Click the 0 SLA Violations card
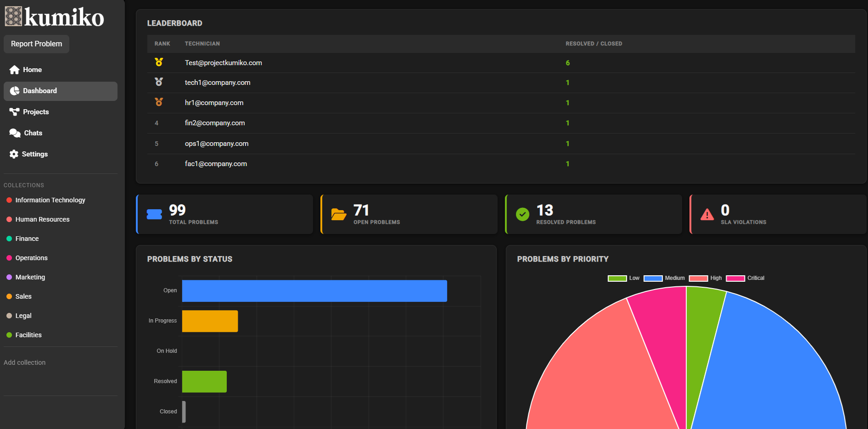The image size is (868, 429). (778, 214)
